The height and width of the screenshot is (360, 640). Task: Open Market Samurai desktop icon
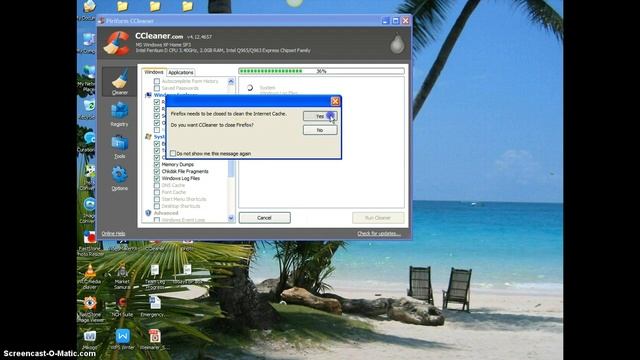click(122, 276)
